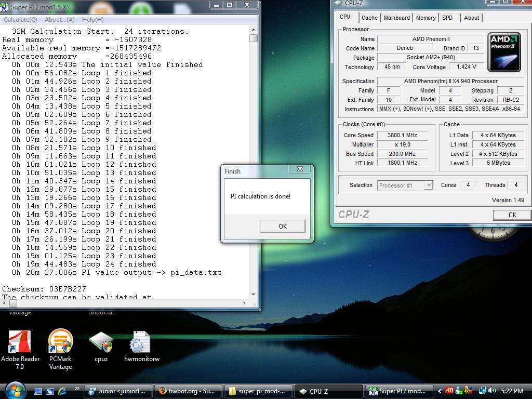Switch to the Mainboard tab in CPU-Z
Viewport: 532px width, 399px height.
pyautogui.click(x=396, y=18)
